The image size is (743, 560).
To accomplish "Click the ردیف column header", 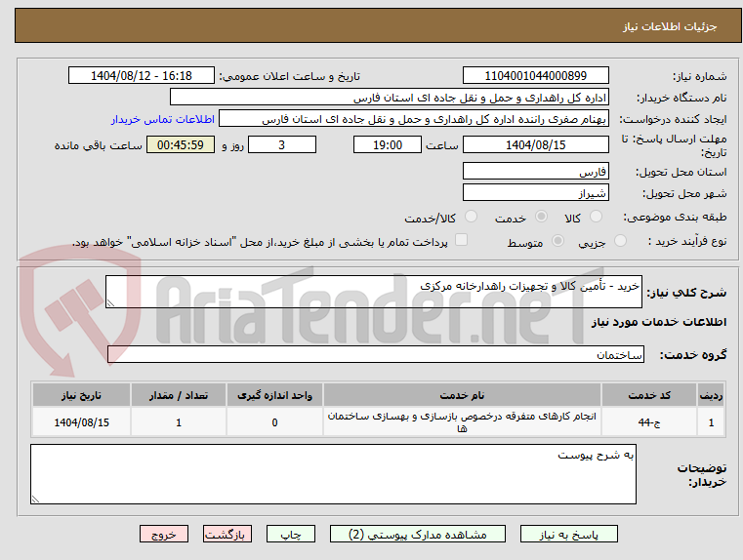I will pos(711,395).
